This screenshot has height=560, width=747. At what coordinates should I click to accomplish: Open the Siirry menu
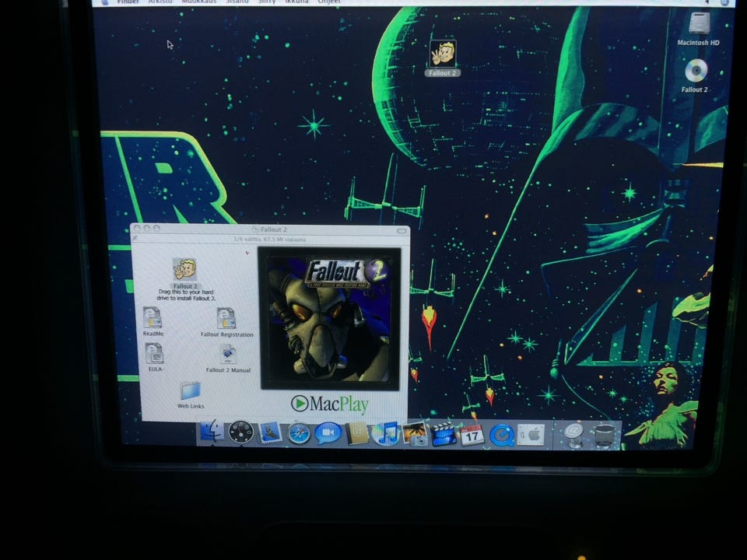[x=267, y=2]
